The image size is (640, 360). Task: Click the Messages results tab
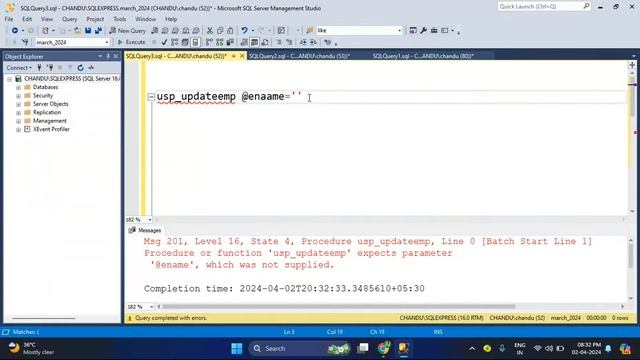pos(145,230)
